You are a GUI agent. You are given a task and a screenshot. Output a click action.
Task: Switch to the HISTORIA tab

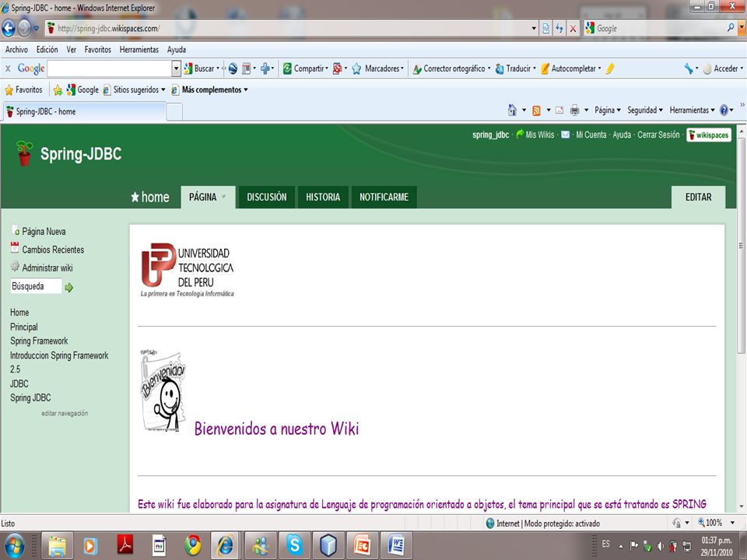[x=323, y=197]
